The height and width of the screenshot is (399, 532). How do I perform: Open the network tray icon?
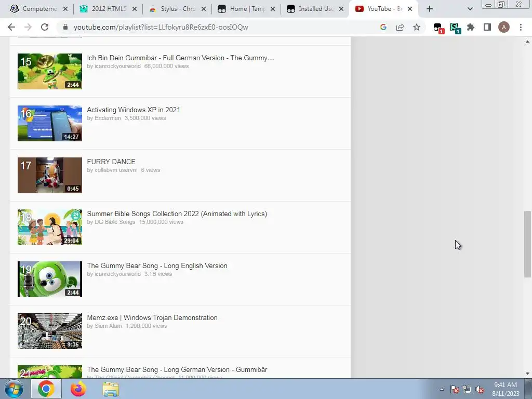(467, 389)
